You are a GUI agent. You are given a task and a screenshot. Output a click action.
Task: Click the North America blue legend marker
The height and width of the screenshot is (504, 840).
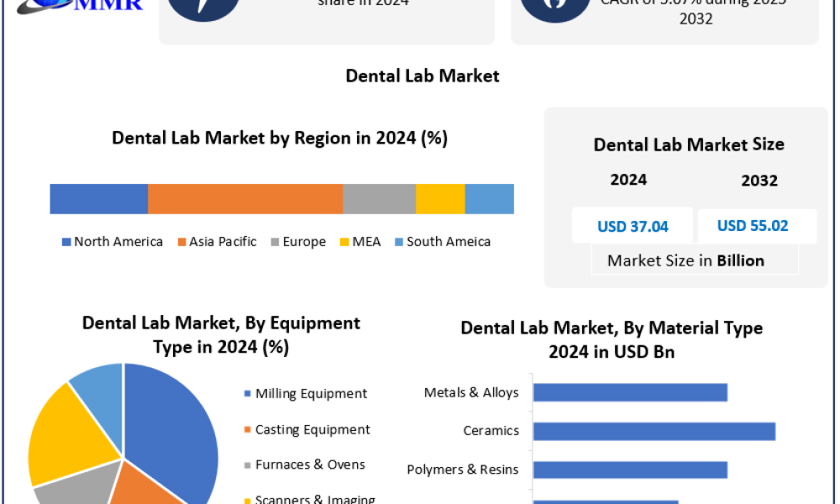click(66, 242)
